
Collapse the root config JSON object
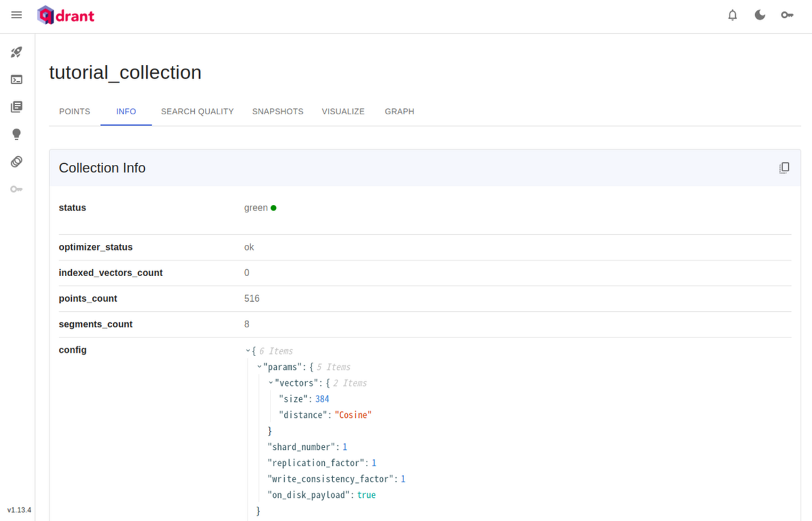[248, 351]
